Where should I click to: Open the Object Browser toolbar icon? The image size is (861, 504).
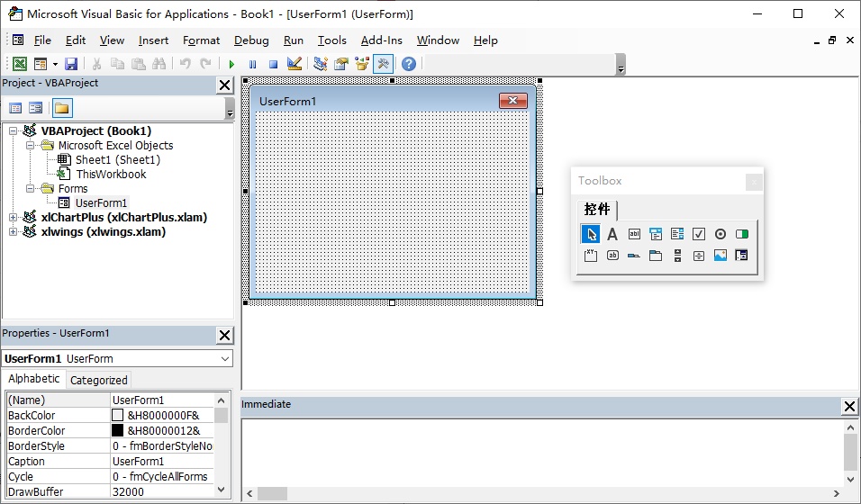pos(362,64)
